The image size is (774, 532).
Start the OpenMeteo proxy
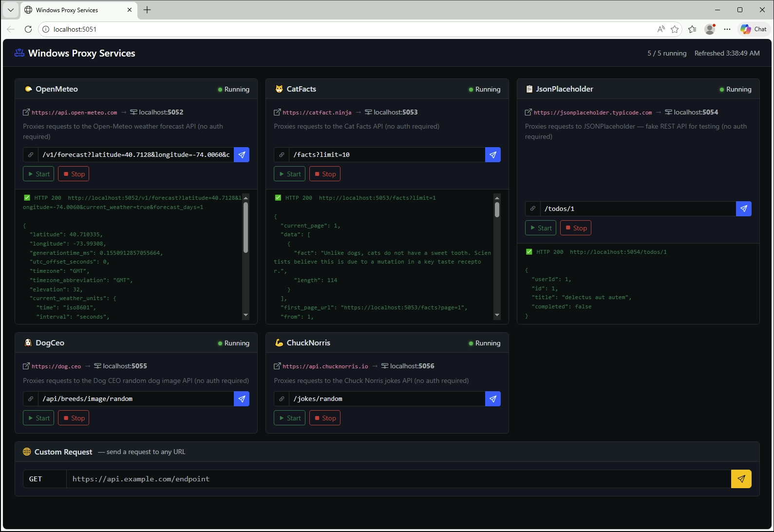click(x=38, y=174)
